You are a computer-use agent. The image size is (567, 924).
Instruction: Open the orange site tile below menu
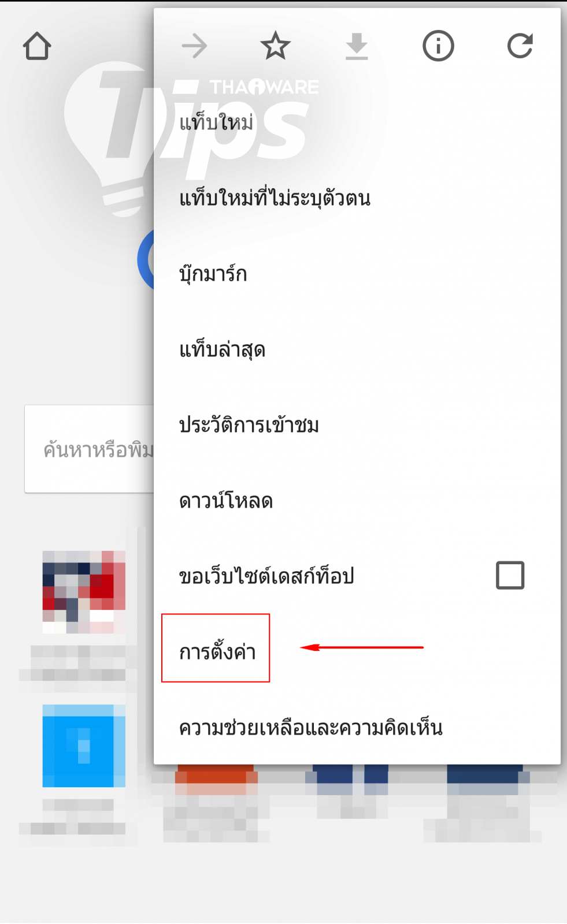coord(216,780)
